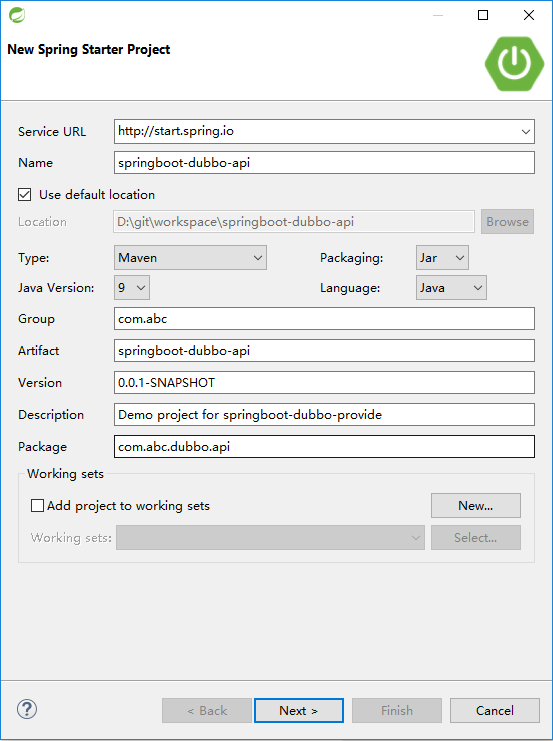553x741 pixels.
Task: Click the Location path field
Action: [x=294, y=222]
